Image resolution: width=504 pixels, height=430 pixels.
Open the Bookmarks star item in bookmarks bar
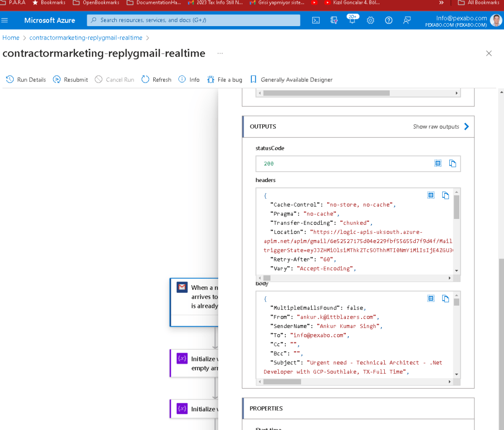(49, 2)
